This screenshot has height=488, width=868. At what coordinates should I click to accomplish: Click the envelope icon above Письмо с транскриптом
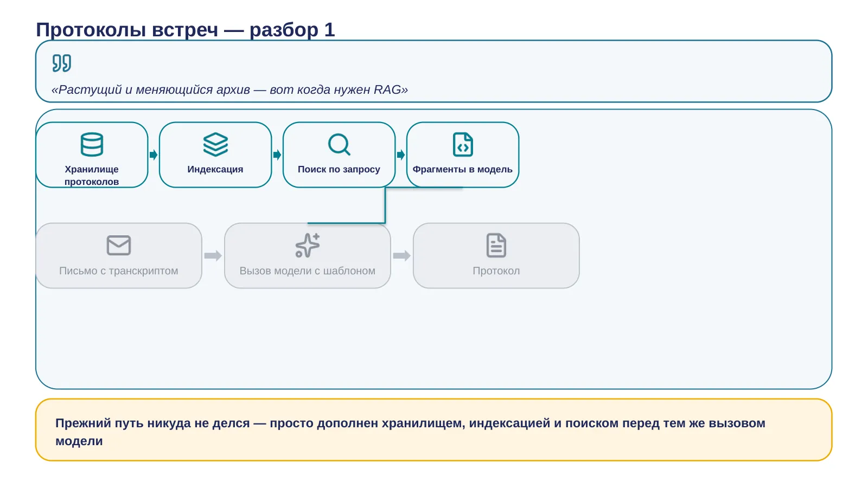tap(119, 245)
